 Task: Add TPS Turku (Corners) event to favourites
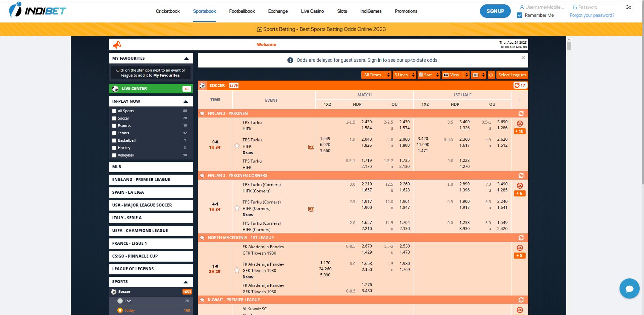click(x=237, y=208)
